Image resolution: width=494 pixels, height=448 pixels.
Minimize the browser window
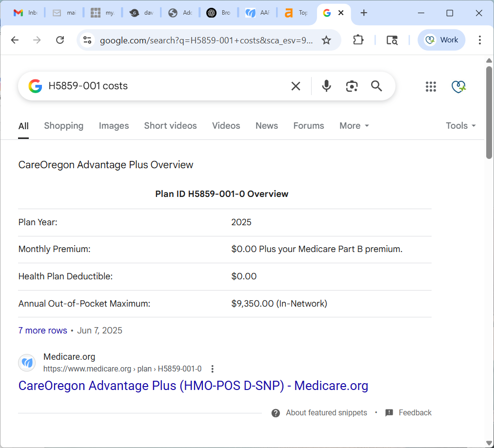coord(421,13)
